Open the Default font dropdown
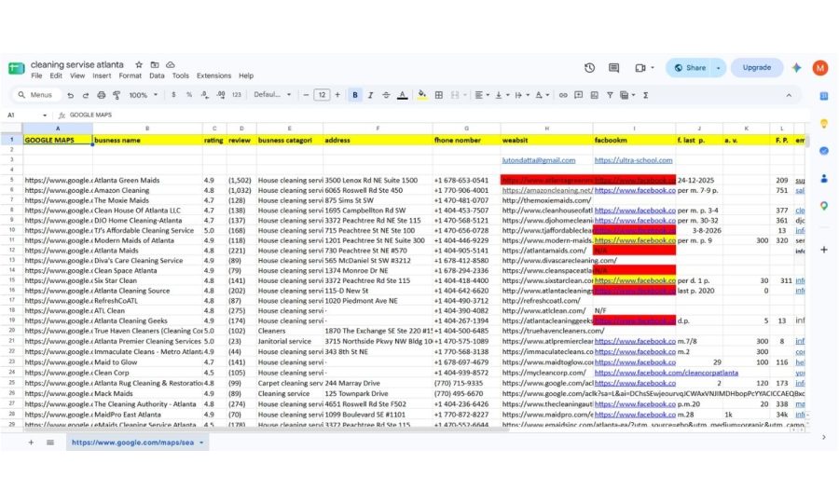 272,95
